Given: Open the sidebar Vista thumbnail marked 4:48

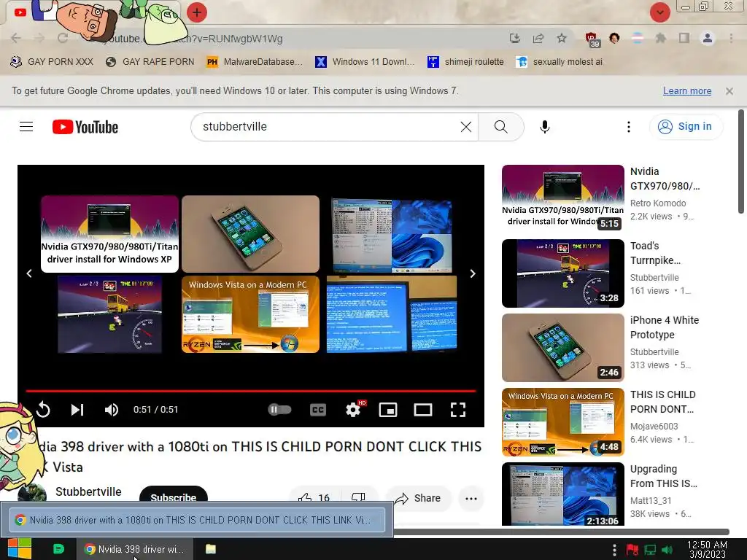Looking at the screenshot, I should 563,422.
